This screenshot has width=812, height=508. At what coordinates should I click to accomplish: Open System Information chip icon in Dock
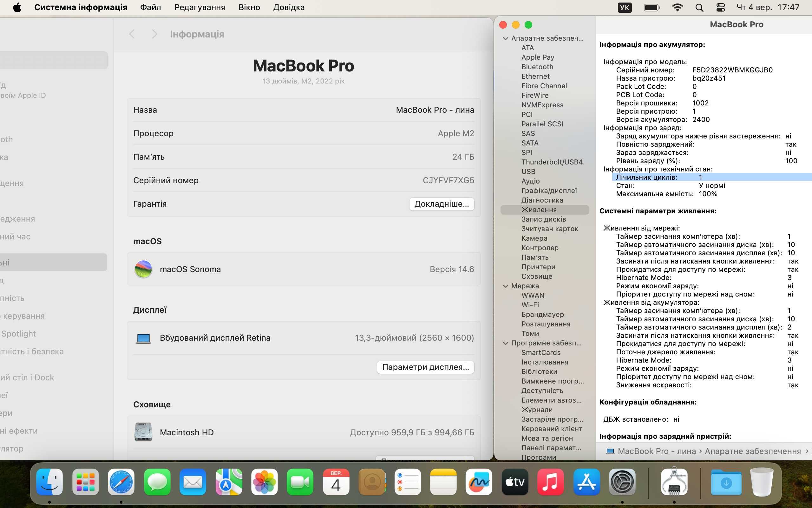(674, 482)
